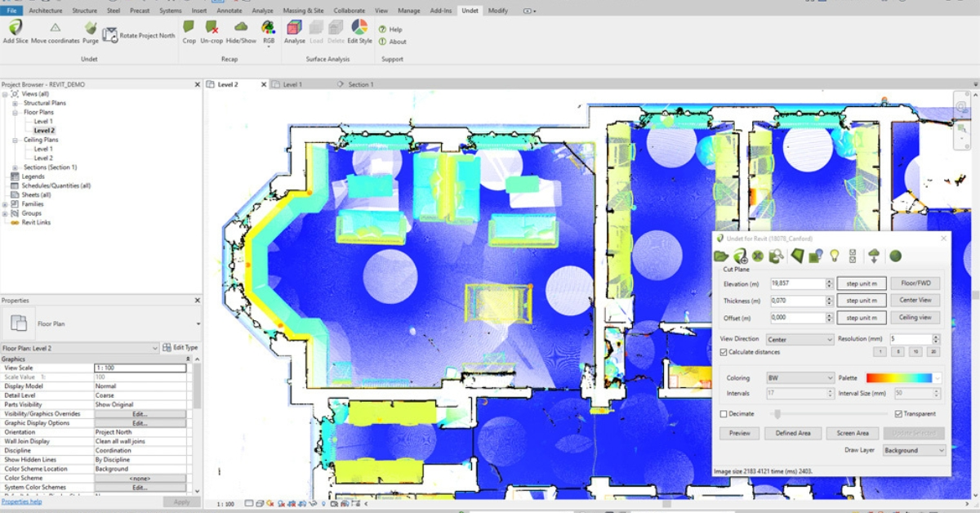The image size is (980, 513).
Task: Select Level 1 under Ceiling Plans
Action: click(x=43, y=149)
